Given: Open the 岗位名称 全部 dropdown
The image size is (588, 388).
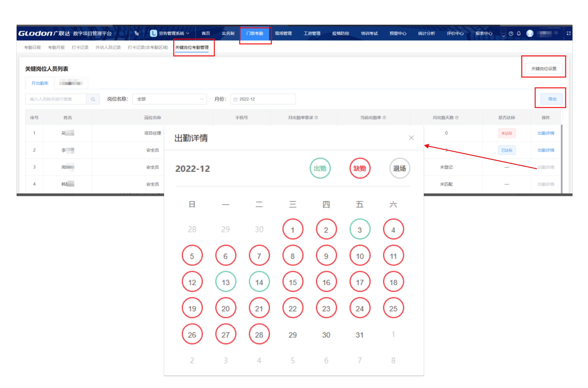Looking at the screenshot, I should tap(169, 99).
